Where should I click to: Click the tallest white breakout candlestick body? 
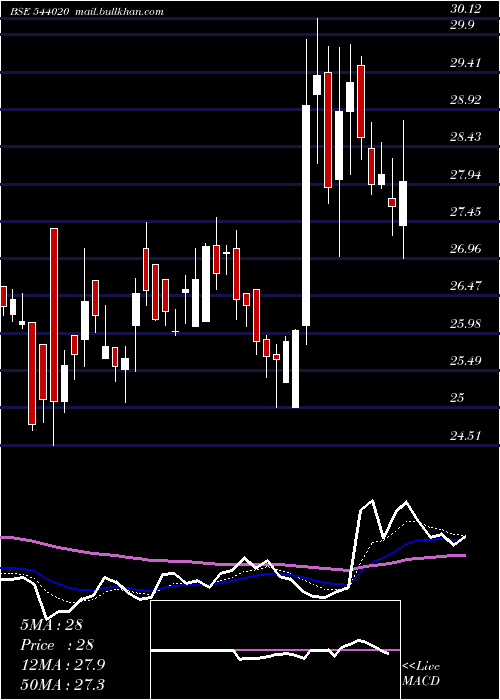pos(306,215)
